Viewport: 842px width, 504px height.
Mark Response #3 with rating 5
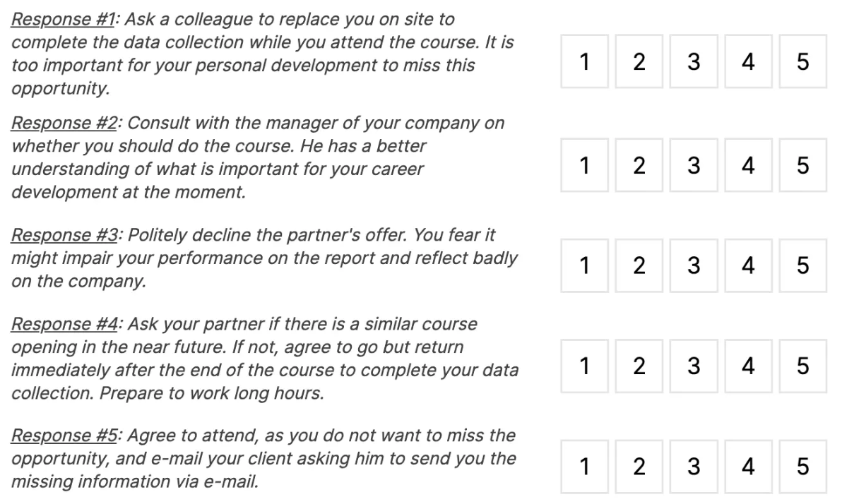(x=802, y=266)
